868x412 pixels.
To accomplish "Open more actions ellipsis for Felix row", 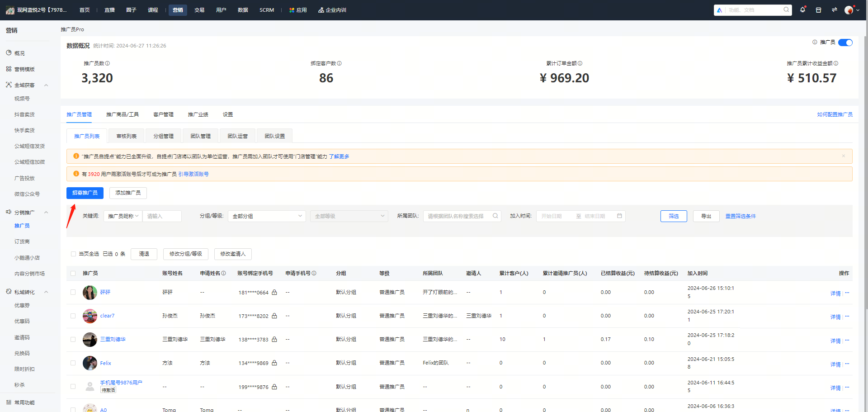I will tap(847, 363).
